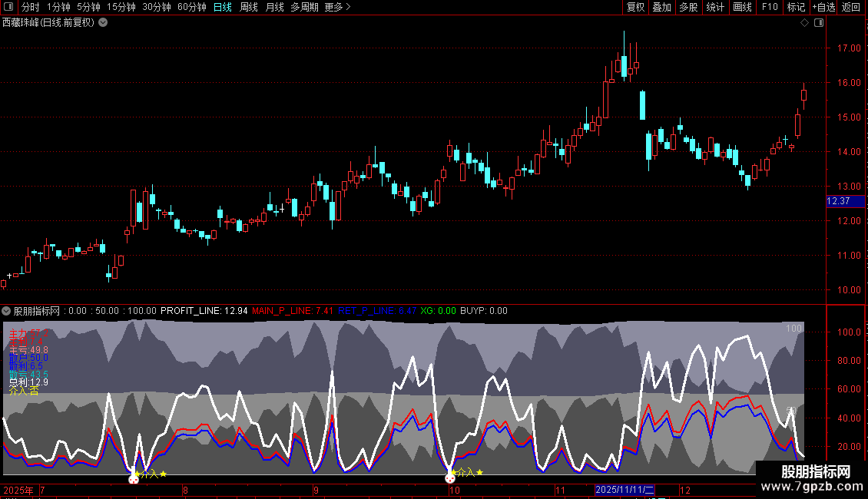This screenshot has width=868, height=499.
Task: Click the 介入:否 indicator text
Action: [24, 391]
